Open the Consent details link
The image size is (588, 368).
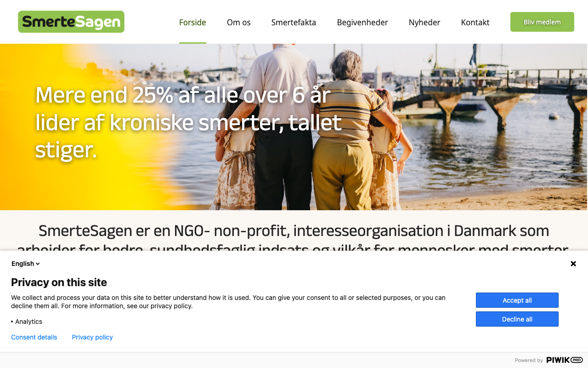click(34, 337)
